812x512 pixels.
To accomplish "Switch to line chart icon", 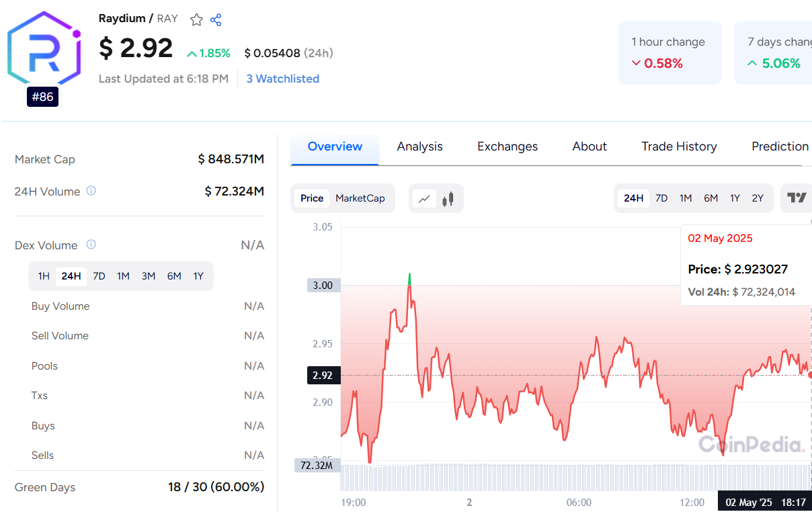I will 424,198.
